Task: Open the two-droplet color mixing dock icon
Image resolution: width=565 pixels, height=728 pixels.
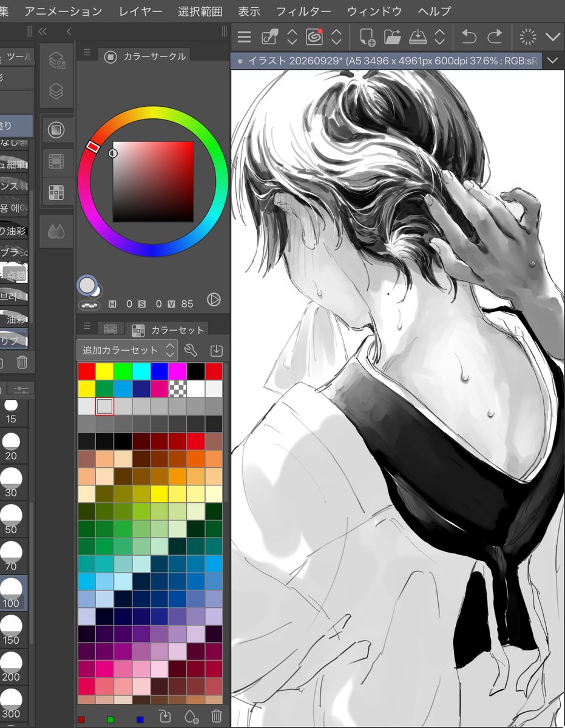Action: [x=56, y=231]
